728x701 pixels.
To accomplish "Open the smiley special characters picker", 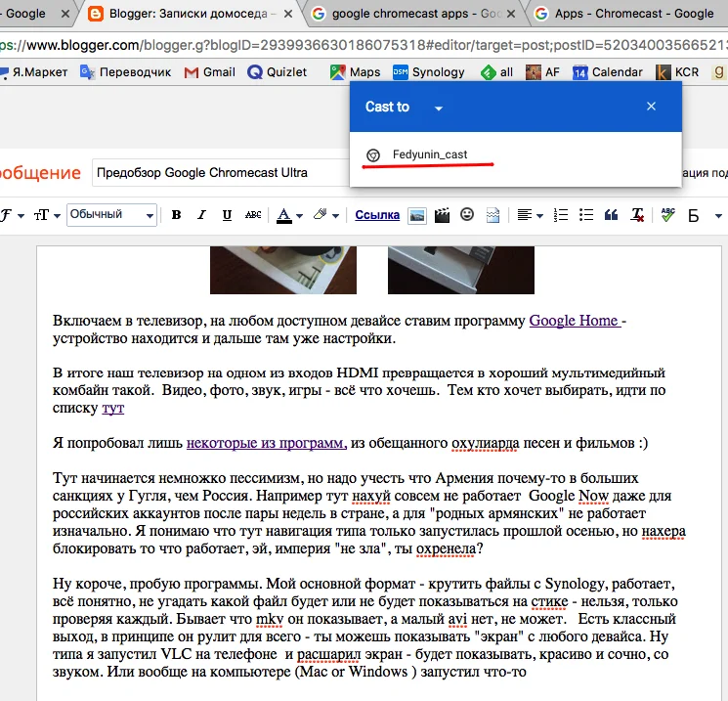I will [x=468, y=215].
